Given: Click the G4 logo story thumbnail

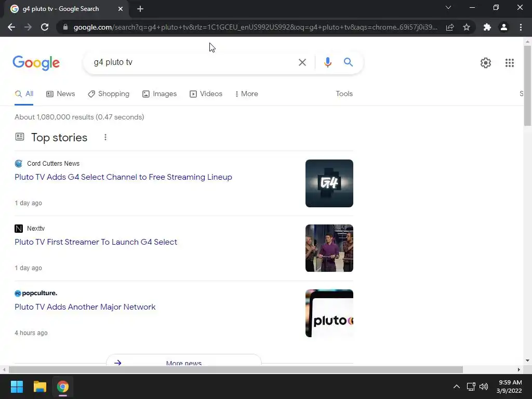Looking at the screenshot, I should click(x=329, y=183).
